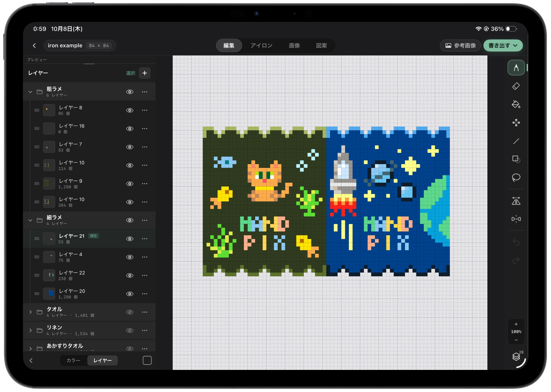The width and height of the screenshot is (551, 392).
Task: Expand the リネン folder
Action: [30, 330]
